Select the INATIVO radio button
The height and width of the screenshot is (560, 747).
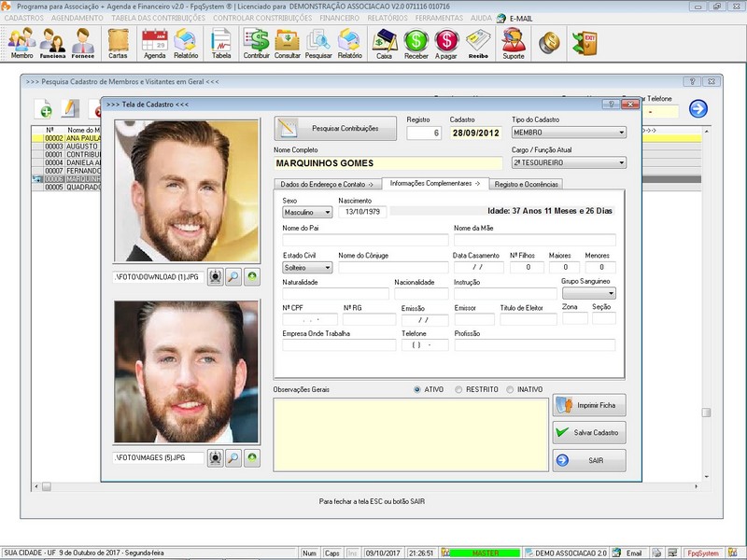pos(510,389)
